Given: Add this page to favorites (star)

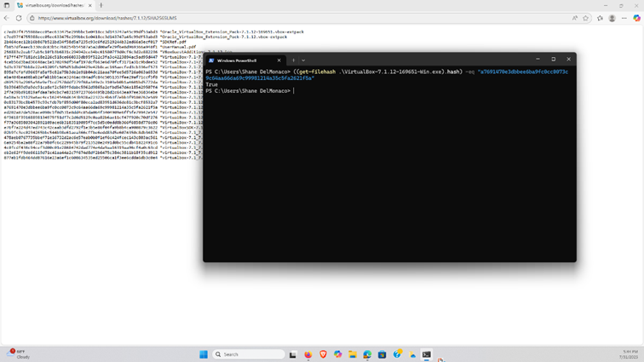Looking at the screenshot, I should (586, 18).
